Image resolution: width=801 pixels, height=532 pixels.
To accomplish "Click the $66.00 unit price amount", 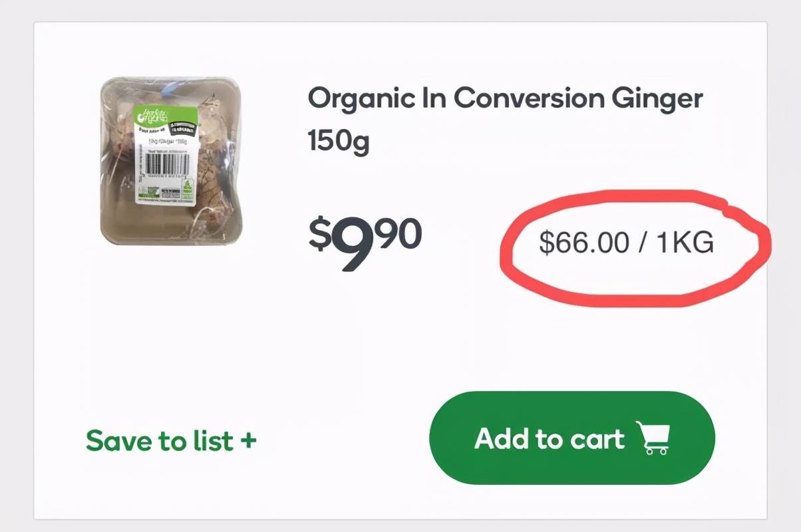I will point(583,243).
